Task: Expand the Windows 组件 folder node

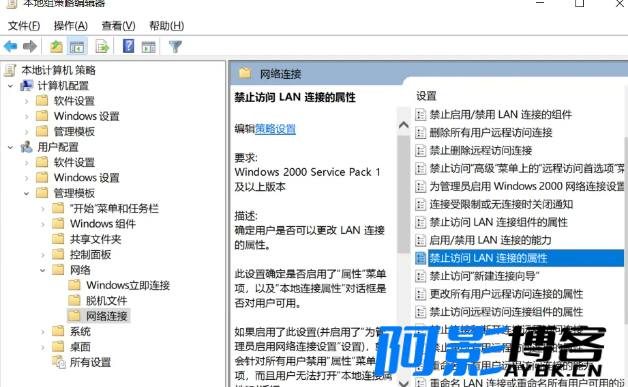Action: click(x=43, y=224)
